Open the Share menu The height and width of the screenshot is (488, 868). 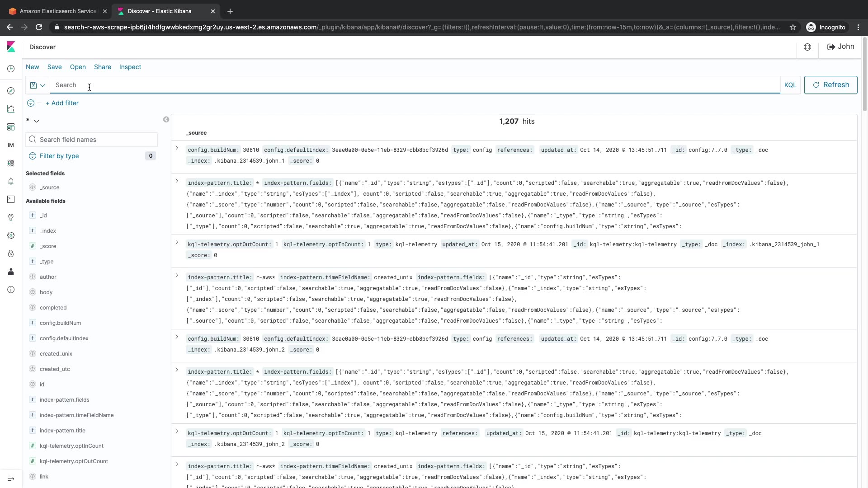102,67
